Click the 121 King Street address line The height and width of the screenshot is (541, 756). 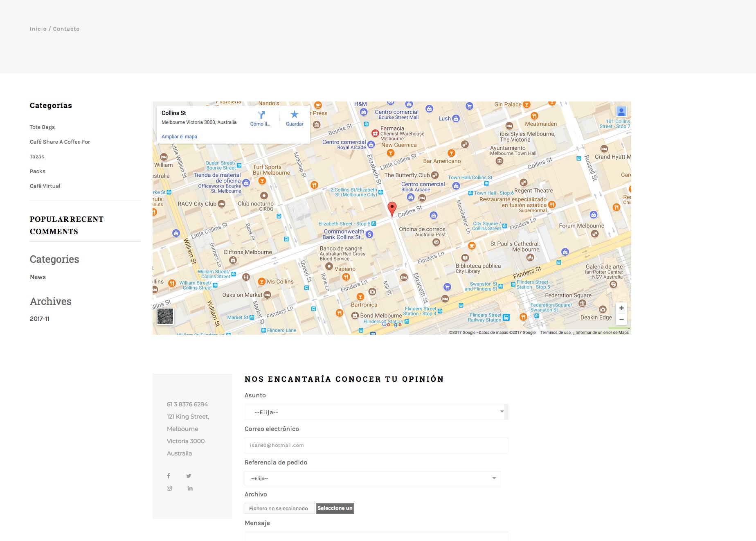click(188, 417)
